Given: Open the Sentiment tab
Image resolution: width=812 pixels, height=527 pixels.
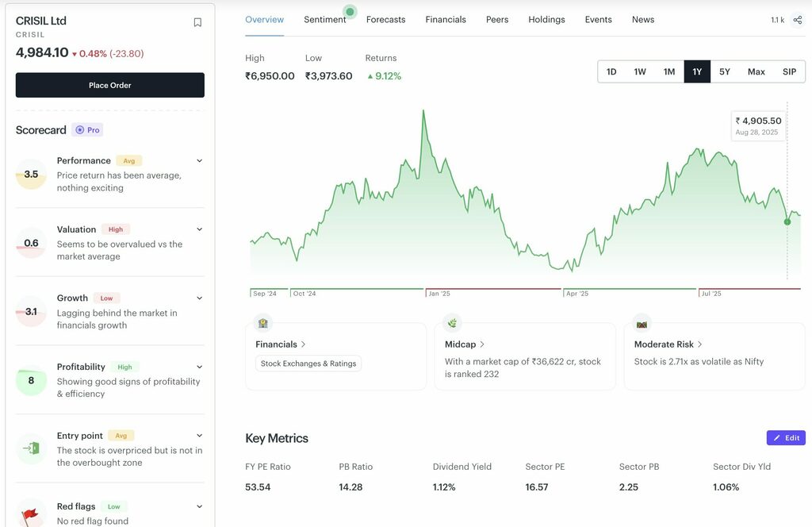Looking at the screenshot, I should click(324, 20).
